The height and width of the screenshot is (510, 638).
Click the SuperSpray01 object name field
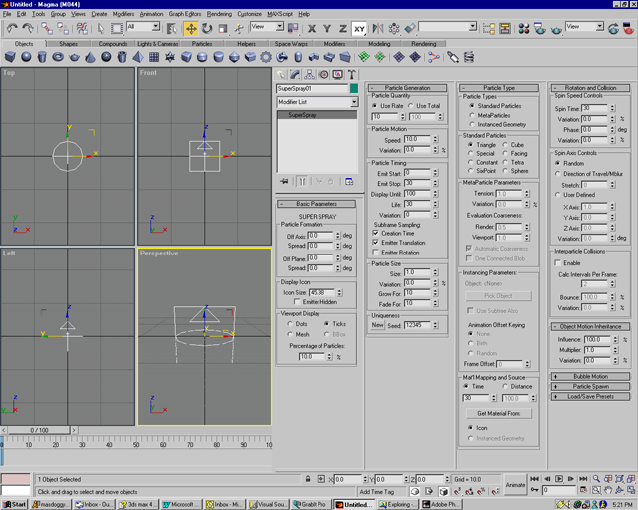311,88
